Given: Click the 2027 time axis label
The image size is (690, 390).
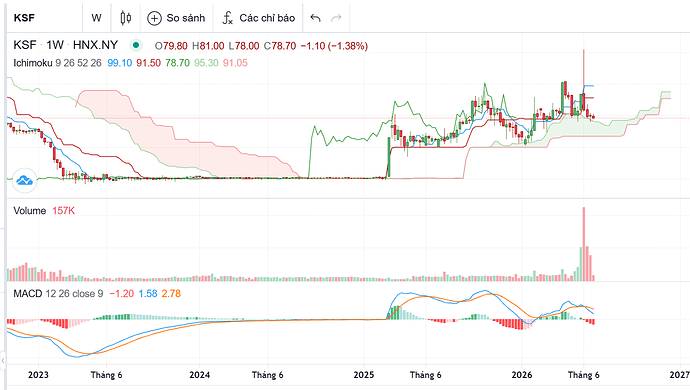Looking at the screenshot, I should point(679,375).
